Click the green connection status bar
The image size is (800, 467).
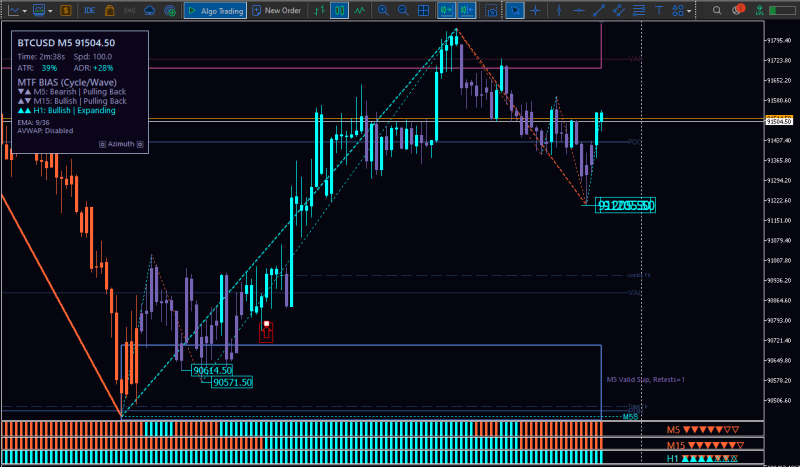tap(781, 10)
